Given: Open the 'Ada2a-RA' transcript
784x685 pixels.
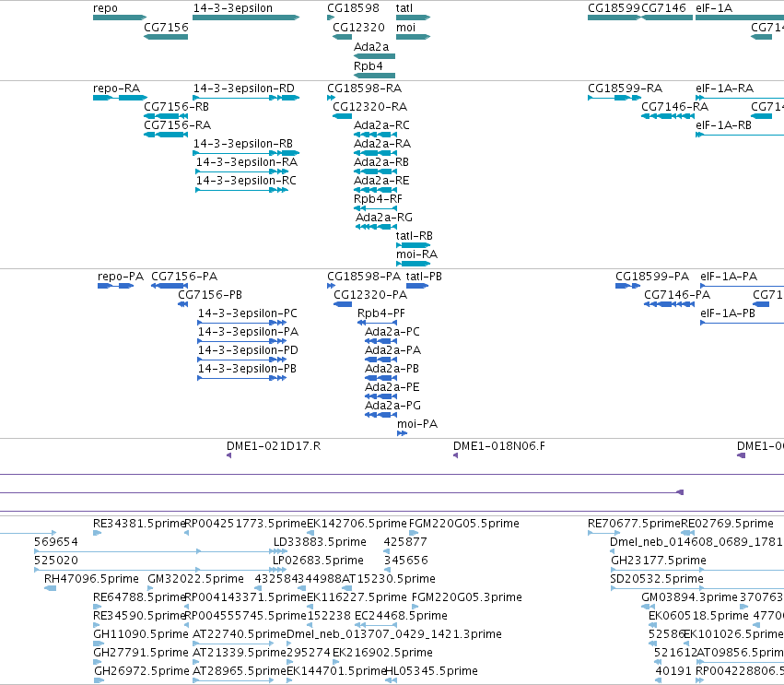Looking at the screenshot, I should click(x=382, y=144).
